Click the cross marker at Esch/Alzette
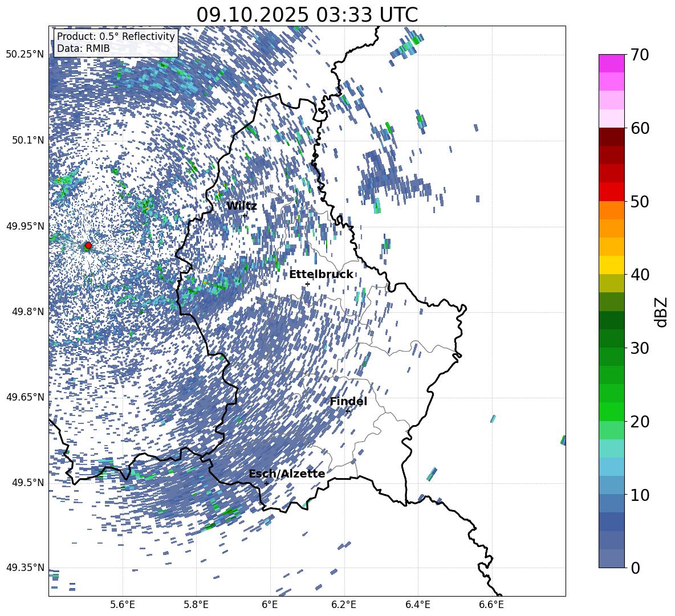 (x=266, y=483)
